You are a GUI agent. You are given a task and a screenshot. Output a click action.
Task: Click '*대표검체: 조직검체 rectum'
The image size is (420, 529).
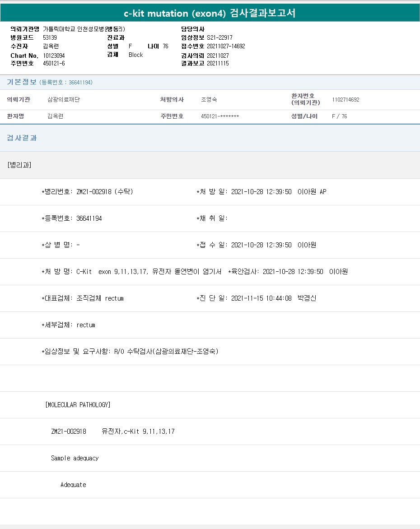coord(82,298)
